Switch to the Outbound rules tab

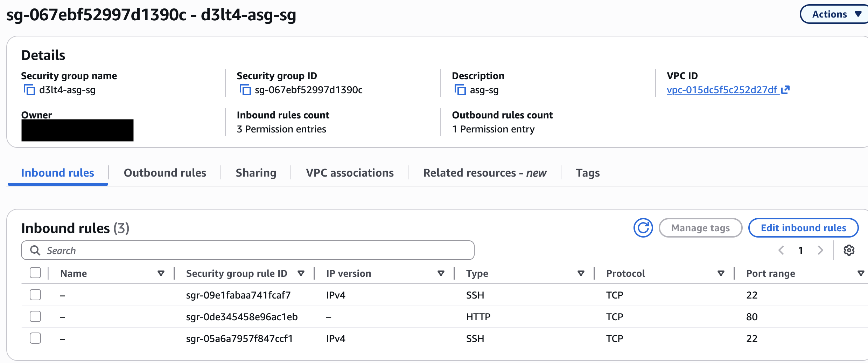click(165, 173)
